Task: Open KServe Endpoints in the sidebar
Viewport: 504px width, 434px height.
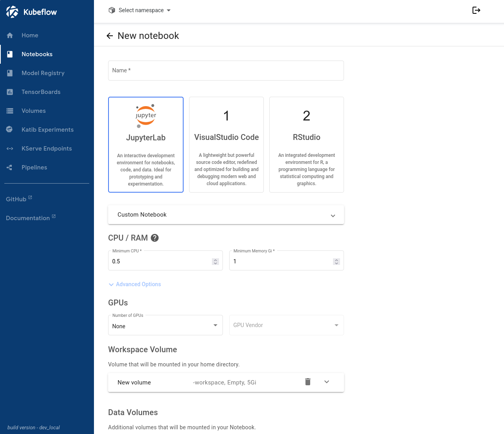Action: click(47, 149)
